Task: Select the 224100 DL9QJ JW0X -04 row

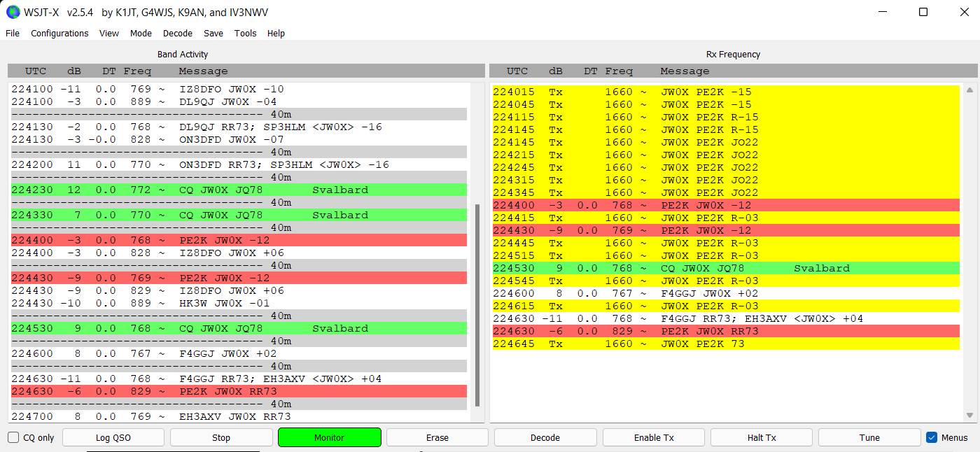Action: tap(239, 101)
